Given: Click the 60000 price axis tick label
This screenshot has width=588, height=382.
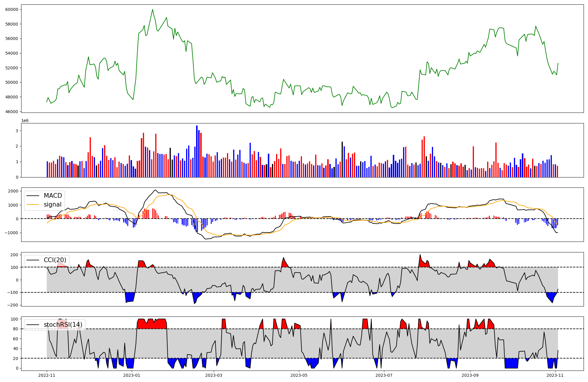Looking at the screenshot, I should tap(12, 9).
